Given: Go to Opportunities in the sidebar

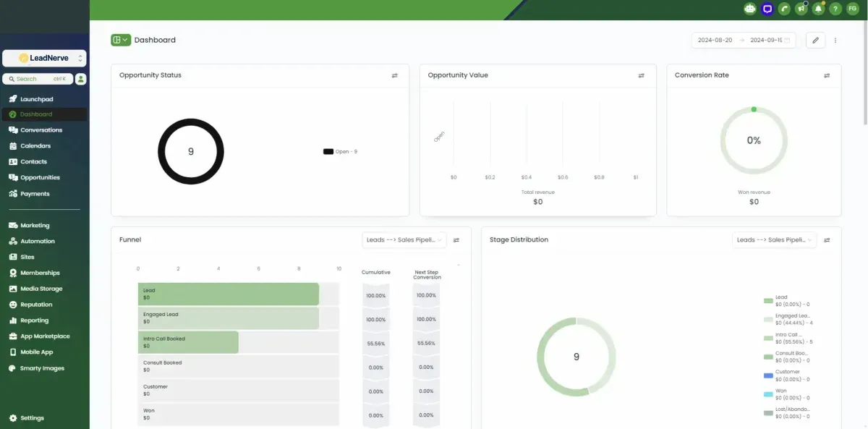Looking at the screenshot, I should pyautogui.click(x=40, y=177).
